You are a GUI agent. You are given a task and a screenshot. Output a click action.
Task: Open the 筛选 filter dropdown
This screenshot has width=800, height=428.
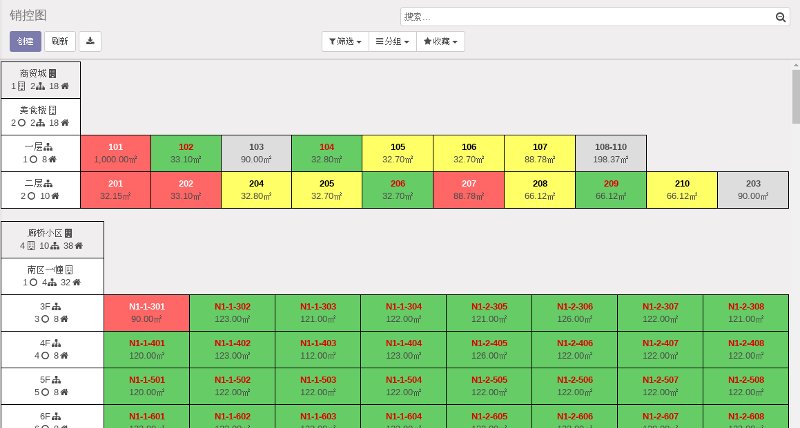coord(345,41)
